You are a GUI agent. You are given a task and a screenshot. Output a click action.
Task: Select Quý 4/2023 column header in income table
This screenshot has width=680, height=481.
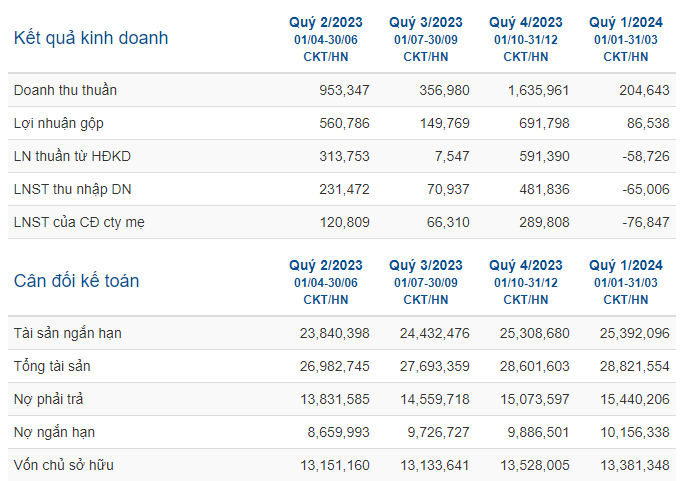526,22
